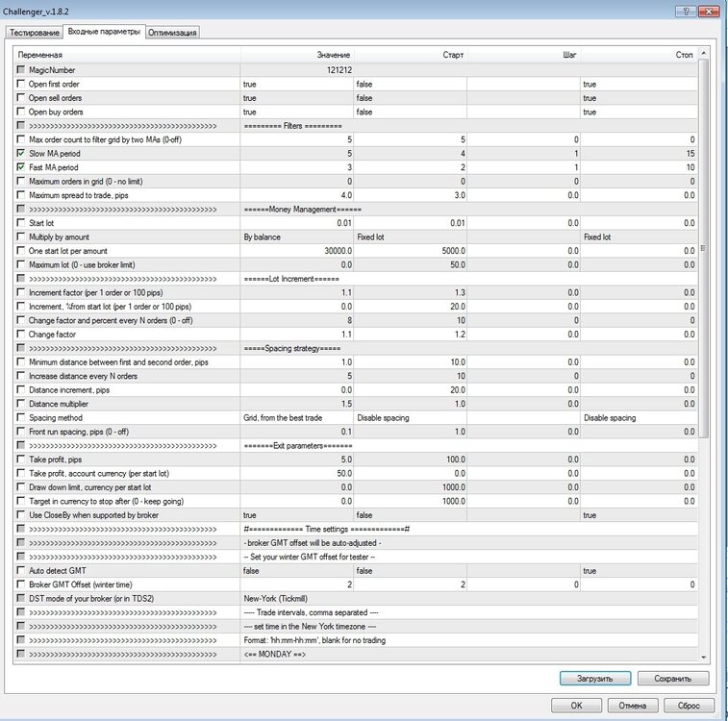Tick the Start lot checkbox
This screenshot has height=721, width=728.
click(x=20, y=223)
